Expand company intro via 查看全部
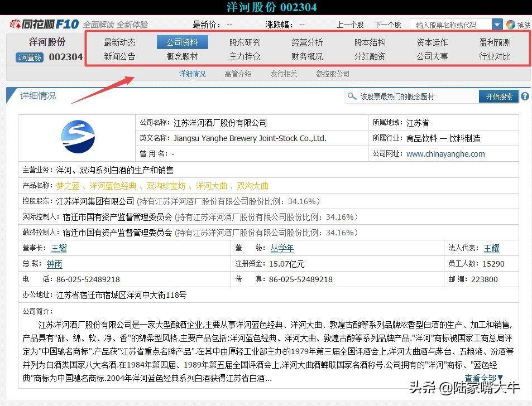The width and height of the screenshot is (532, 406). click(x=483, y=378)
